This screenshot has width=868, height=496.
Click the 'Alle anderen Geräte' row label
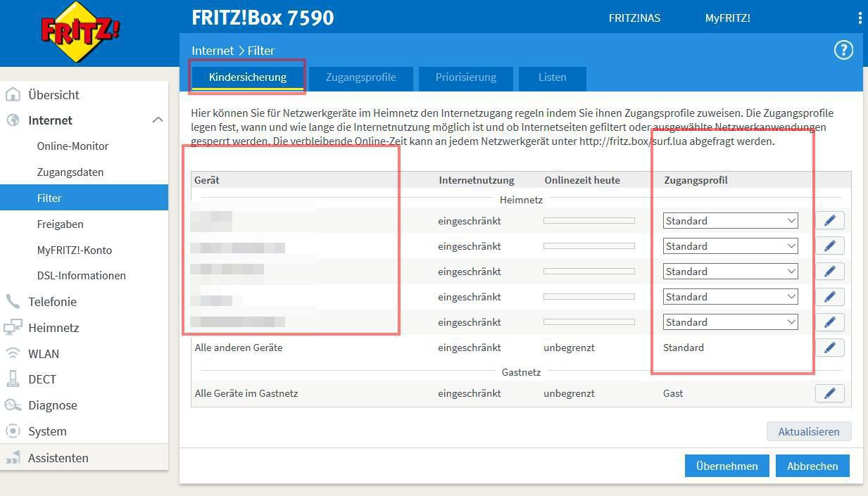click(x=239, y=348)
